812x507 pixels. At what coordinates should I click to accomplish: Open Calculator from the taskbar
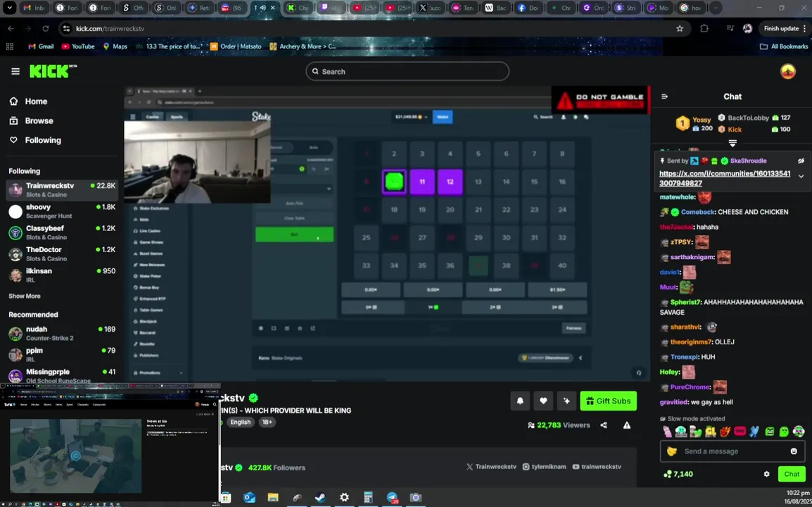[368, 498]
